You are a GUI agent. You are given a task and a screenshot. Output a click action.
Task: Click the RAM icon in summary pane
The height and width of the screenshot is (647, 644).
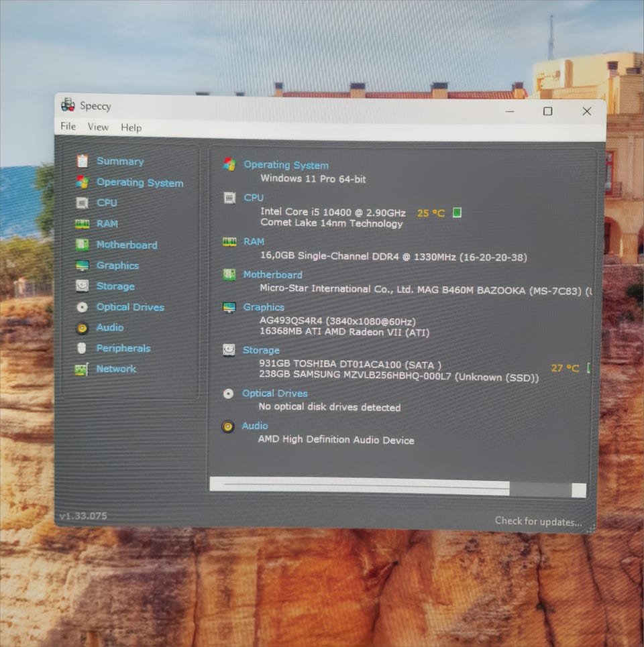point(229,241)
